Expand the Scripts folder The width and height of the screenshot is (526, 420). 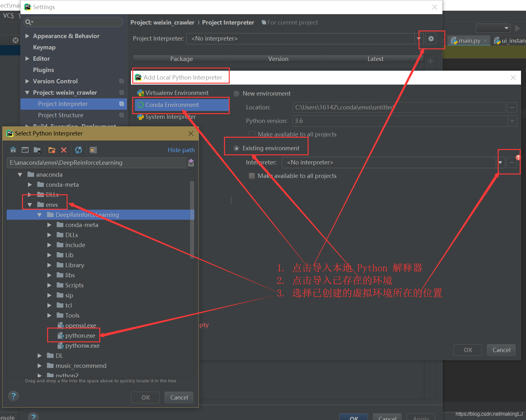point(49,285)
